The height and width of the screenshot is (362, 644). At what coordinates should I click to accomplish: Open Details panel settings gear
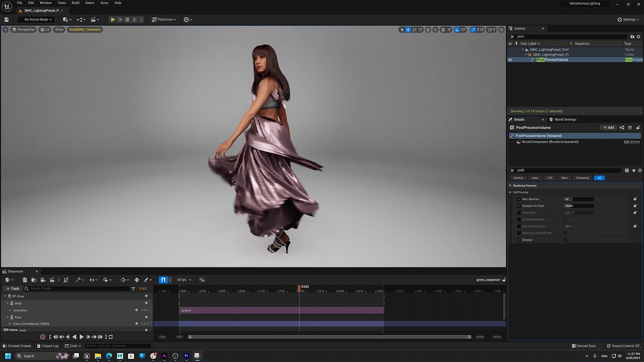640,170
